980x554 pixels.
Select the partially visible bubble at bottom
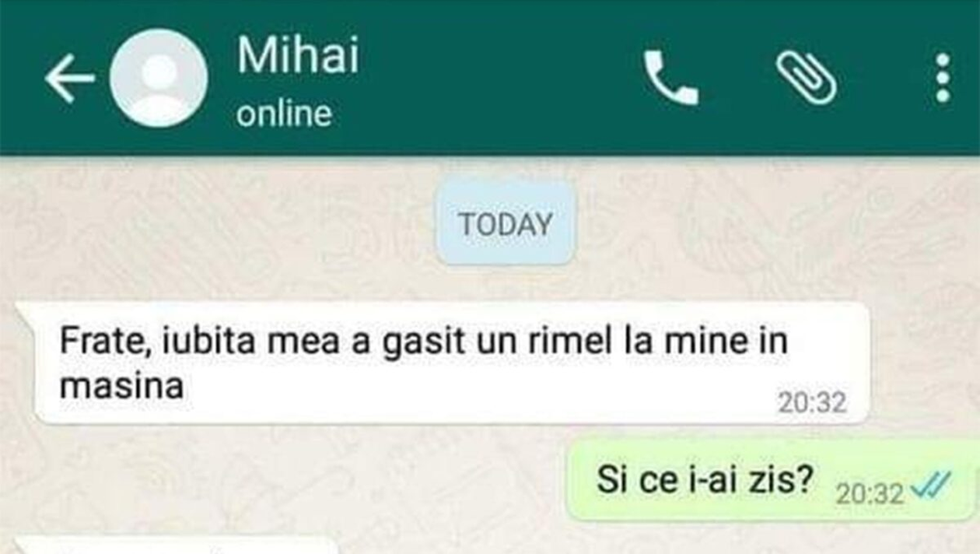pyautogui.click(x=179, y=545)
